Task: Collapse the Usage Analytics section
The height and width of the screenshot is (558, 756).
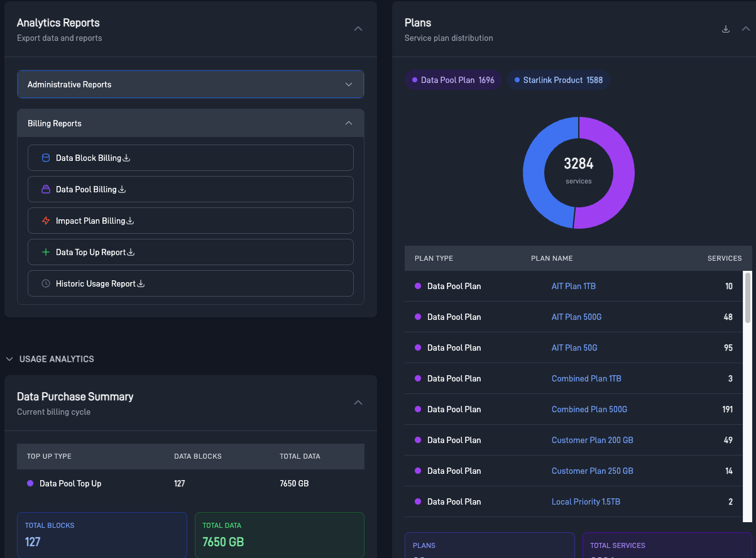Action: pos(9,359)
